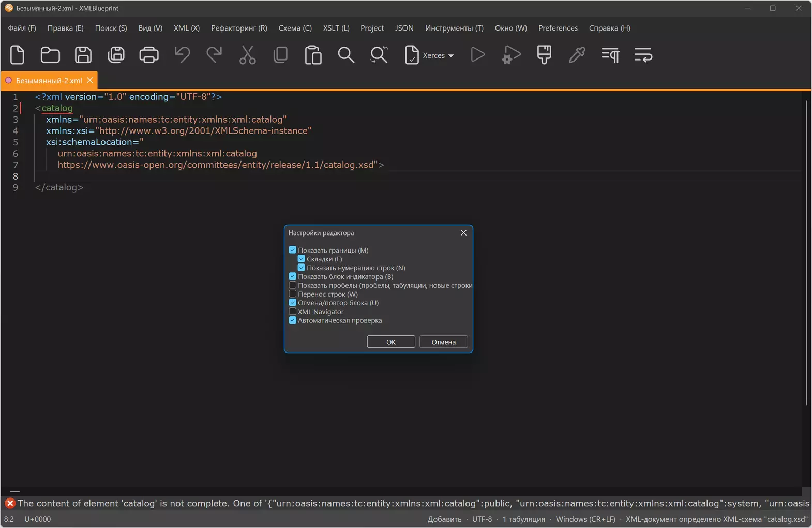Open the Windows (CR+LF) line ending selector

585,519
